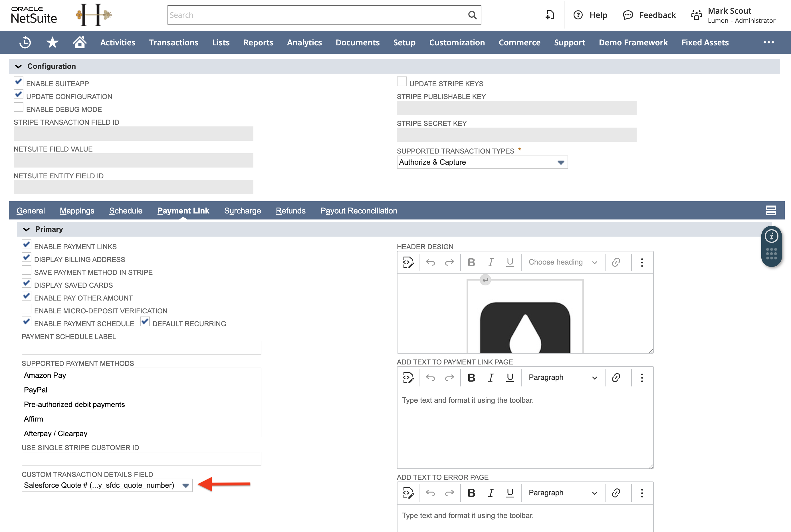Open more options in Error Page toolbar
Viewport: 791px width, 532px height.
tap(642, 493)
